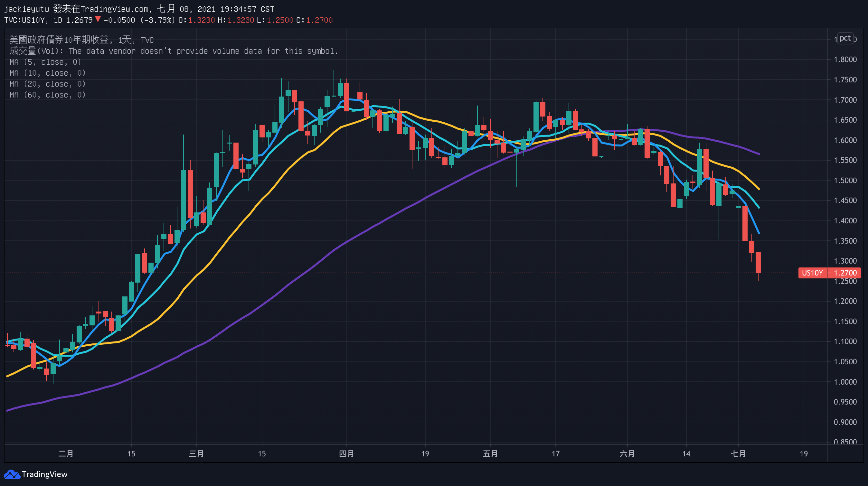Click 二月 on the time axis
The width and height of the screenshot is (868, 486).
[66, 454]
